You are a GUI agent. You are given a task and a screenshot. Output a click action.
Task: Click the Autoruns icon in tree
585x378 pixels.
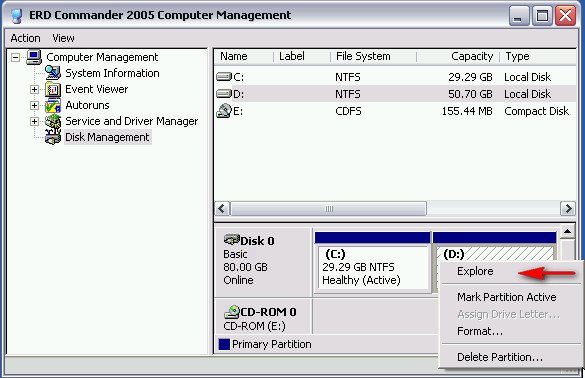53,105
